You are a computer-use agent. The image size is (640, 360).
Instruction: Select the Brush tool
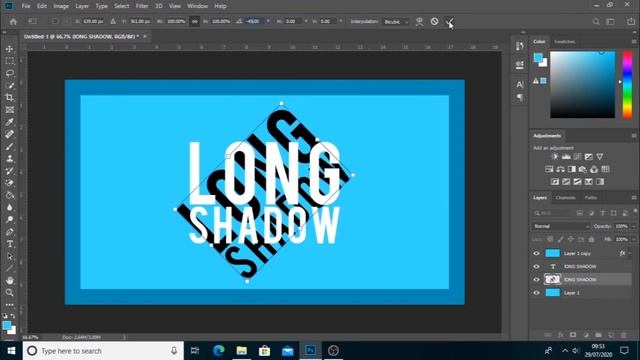click(x=9, y=147)
